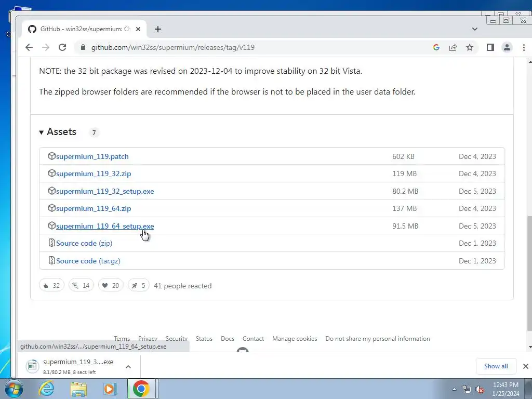Open the Windows Start menu

14,389
